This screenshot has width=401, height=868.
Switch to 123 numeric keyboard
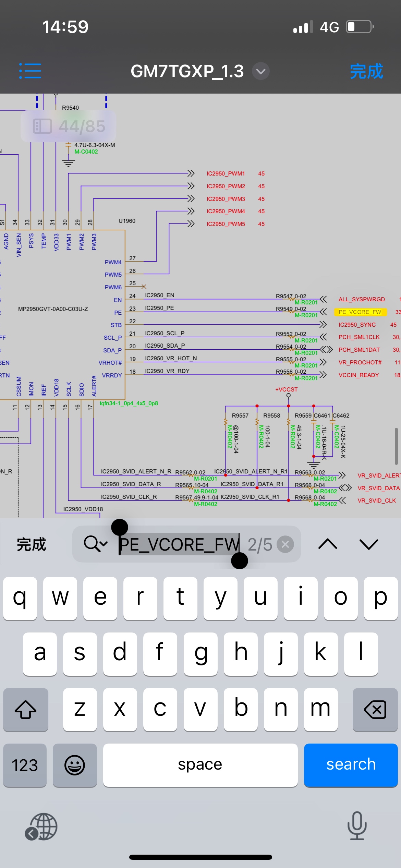tap(25, 765)
